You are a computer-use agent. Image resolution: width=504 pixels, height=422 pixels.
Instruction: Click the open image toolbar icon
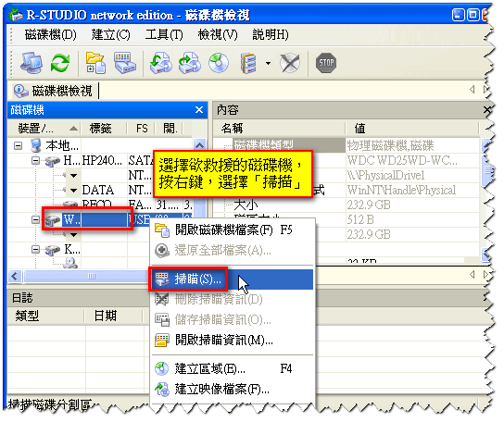(x=160, y=63)
